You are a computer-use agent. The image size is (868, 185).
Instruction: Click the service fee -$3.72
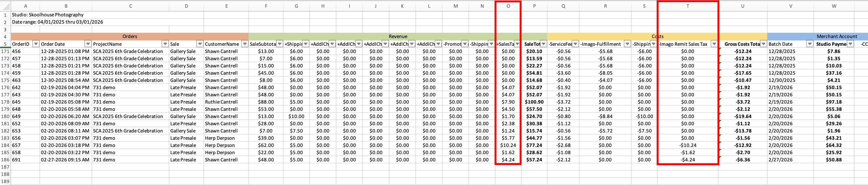click(563, 102)
